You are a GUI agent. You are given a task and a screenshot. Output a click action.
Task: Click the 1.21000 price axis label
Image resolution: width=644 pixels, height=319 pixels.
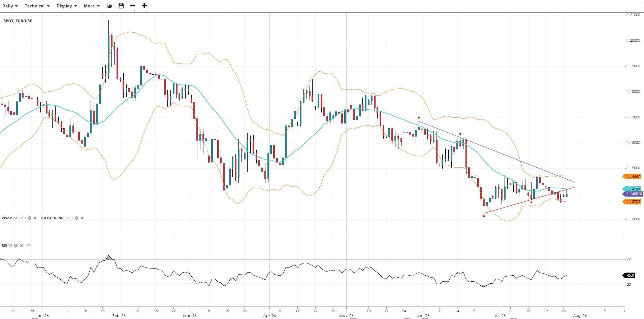633,15
